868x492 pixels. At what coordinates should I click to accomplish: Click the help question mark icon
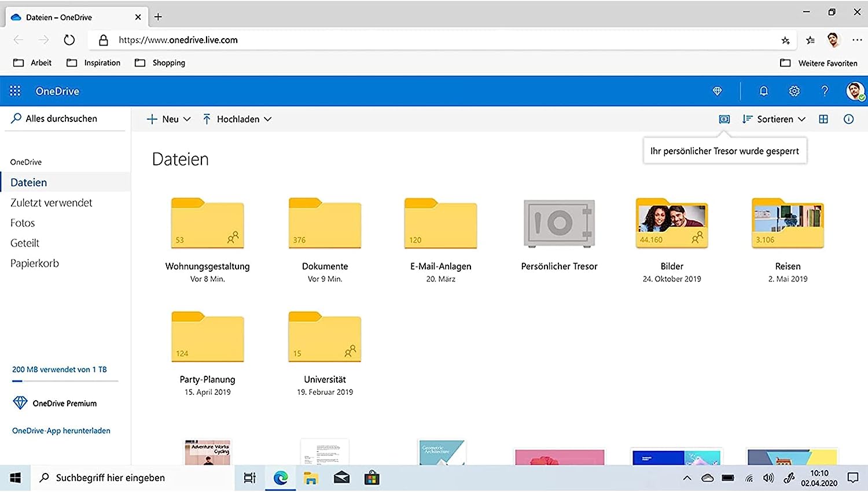pyautogui.click(x=825, y=91)
